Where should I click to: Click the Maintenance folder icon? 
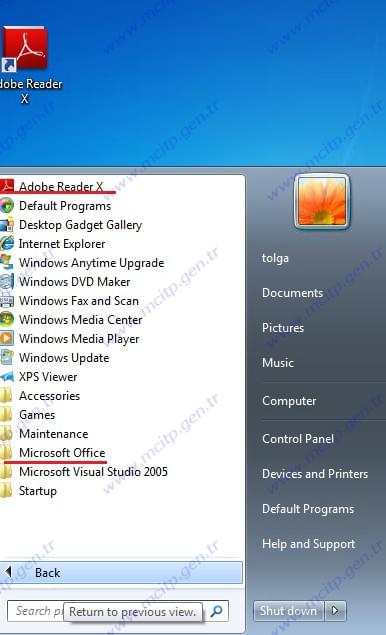6,434
